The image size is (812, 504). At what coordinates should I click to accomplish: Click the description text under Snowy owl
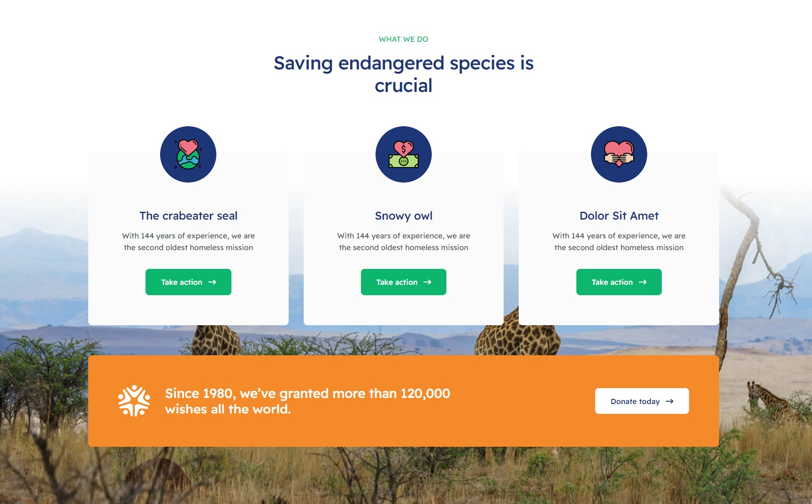[x=404, y=242]
